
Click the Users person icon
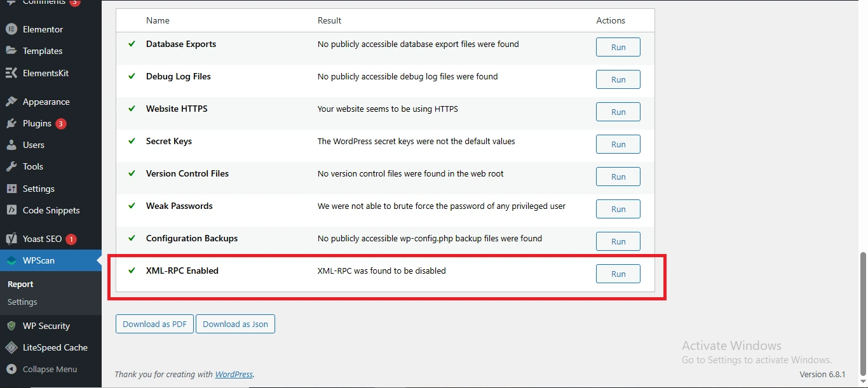point(11,145)
